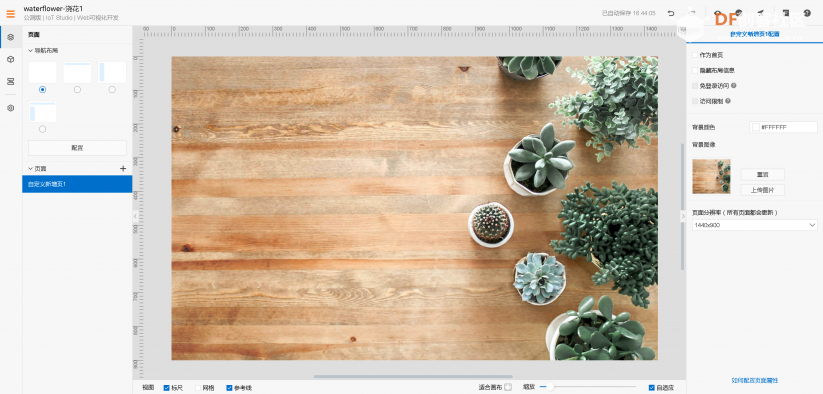Add a new page with plus icon
The height and width of the screenshot is (394, 823).
point(123,168)
